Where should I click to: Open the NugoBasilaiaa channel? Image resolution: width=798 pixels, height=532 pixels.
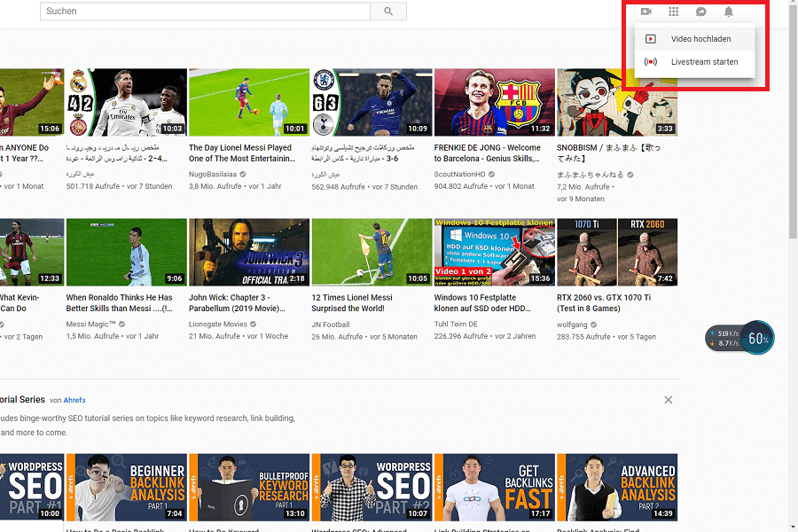(x=213, y=174)
